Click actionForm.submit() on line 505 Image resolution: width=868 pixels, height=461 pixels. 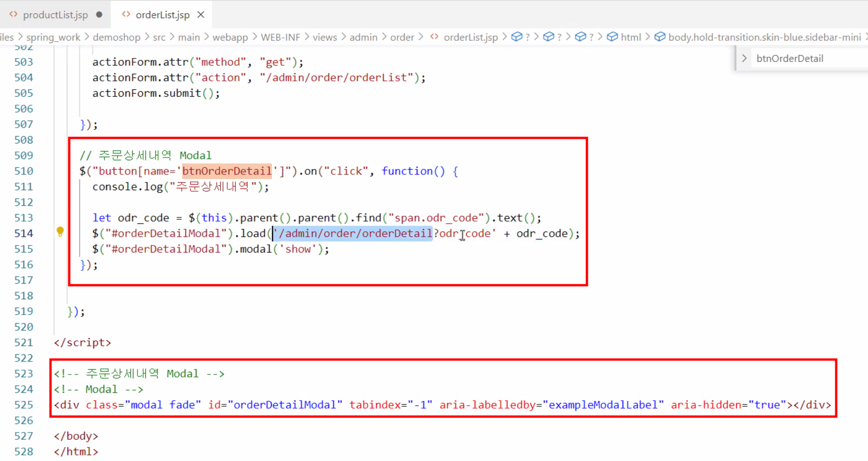[153, 94]
